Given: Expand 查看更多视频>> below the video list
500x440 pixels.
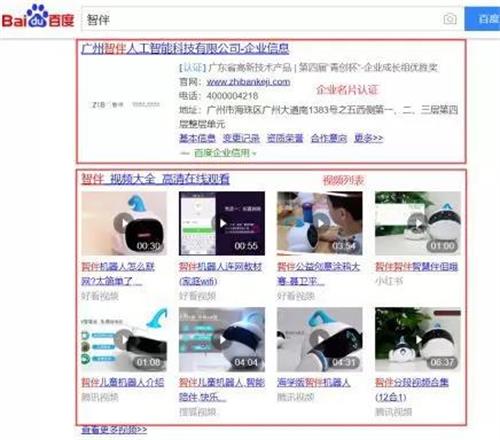Looking at the screenshot, I should [x=114, y=430].
